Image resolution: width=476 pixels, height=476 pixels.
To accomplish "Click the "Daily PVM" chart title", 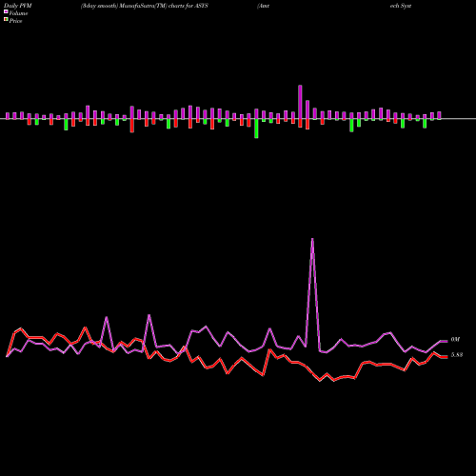I will coord(18,6).
